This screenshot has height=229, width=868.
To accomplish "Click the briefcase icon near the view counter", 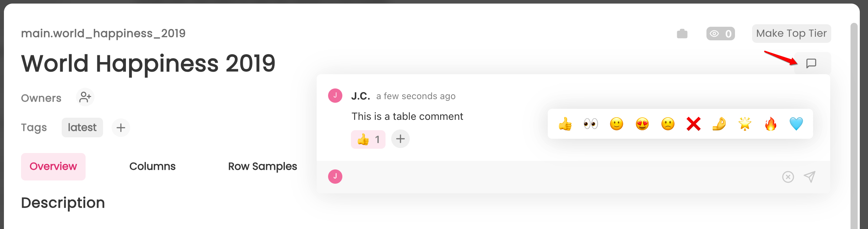I will (x=682, y=34).
